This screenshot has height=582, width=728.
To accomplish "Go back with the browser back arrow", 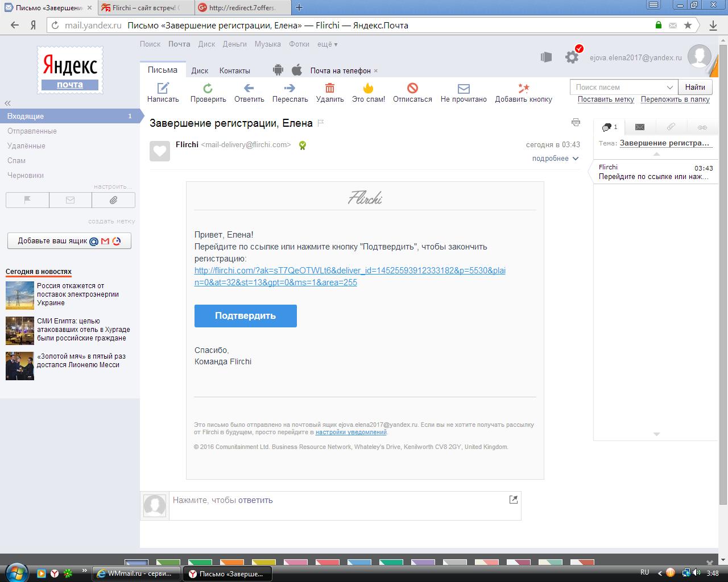I will coord(15,25).
